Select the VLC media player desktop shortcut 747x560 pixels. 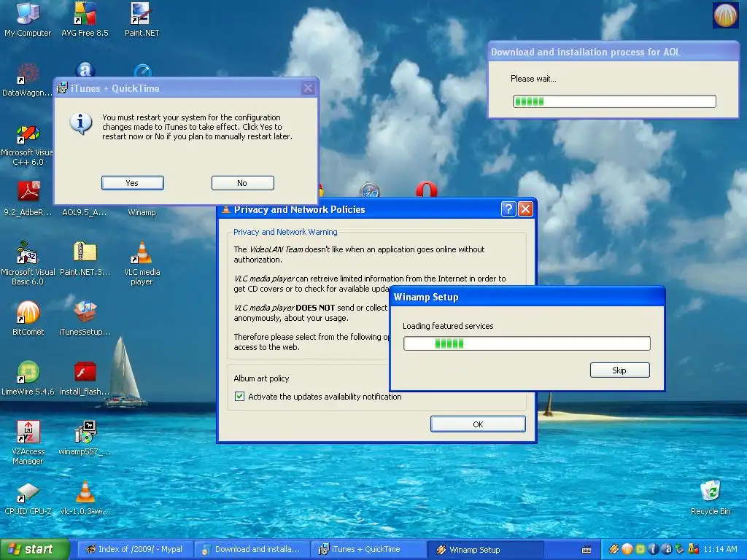click(142, 263)
